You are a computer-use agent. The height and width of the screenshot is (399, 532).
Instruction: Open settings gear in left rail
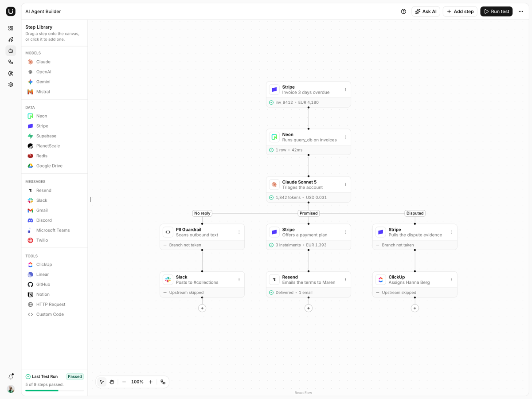(x=11, y=85)
